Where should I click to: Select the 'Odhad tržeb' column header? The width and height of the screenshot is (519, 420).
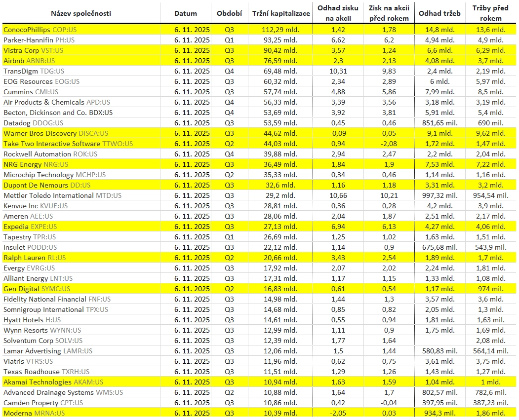tap(439, 13)
